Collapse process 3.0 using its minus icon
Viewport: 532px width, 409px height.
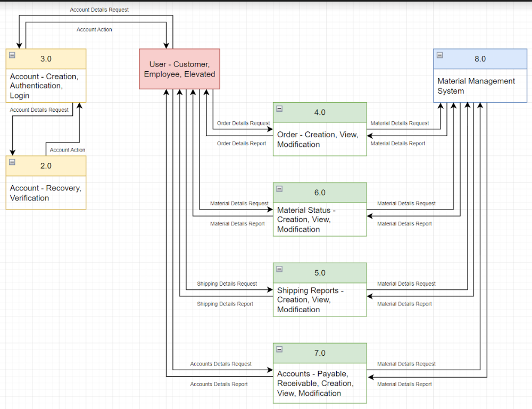click(11, 54)
